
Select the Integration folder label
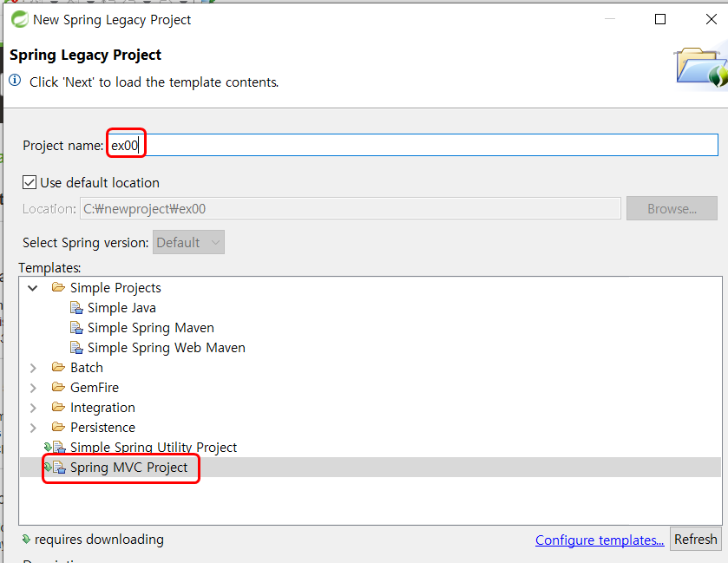(x=102, y=408)
